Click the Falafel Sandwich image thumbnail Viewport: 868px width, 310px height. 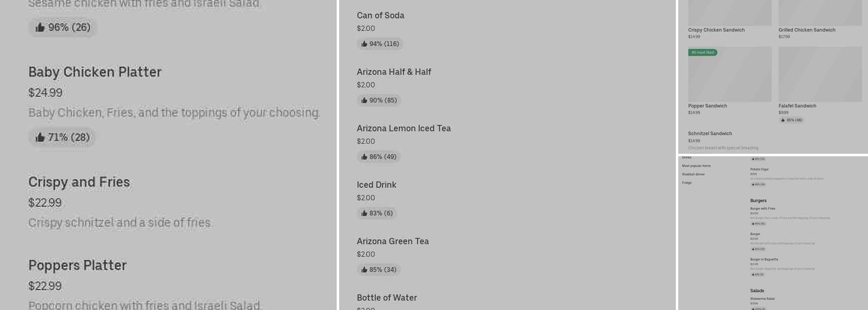click(x=820, y=74)
